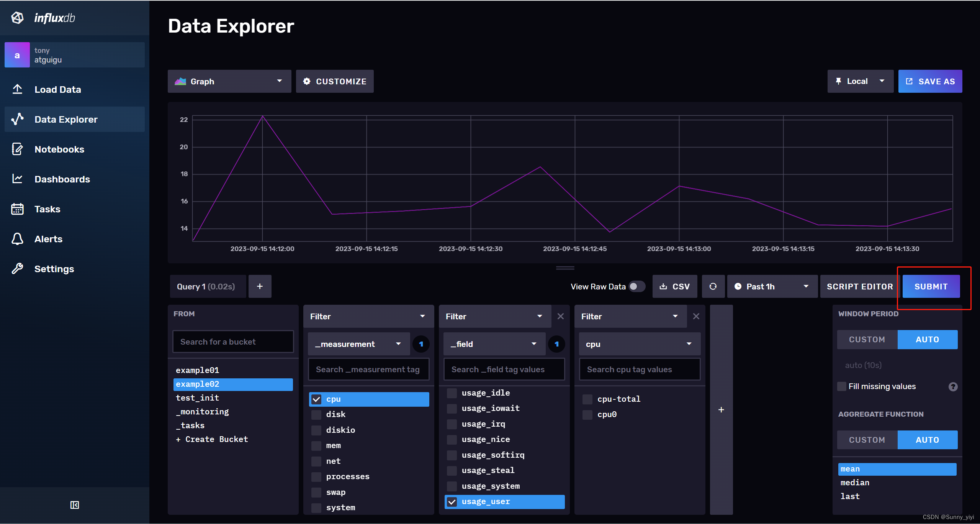Check the usage_system field checkbox

pos(452,486)
